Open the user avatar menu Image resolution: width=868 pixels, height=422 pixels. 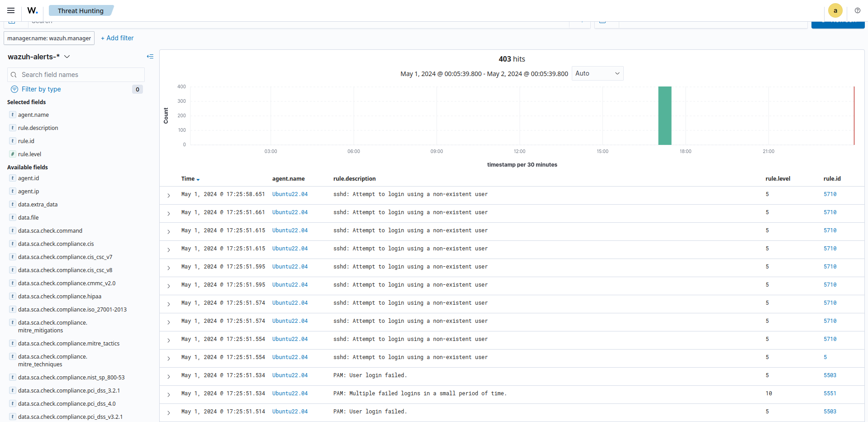835,10
